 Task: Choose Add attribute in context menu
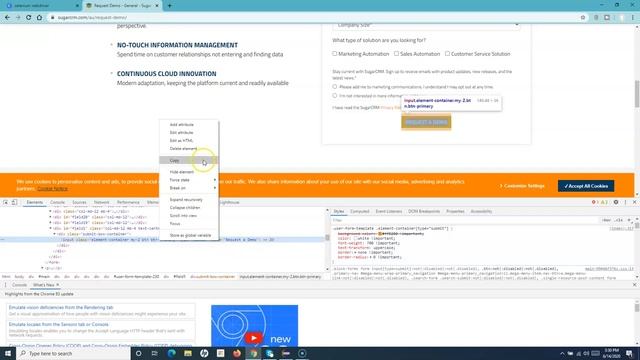coord(189,124)
